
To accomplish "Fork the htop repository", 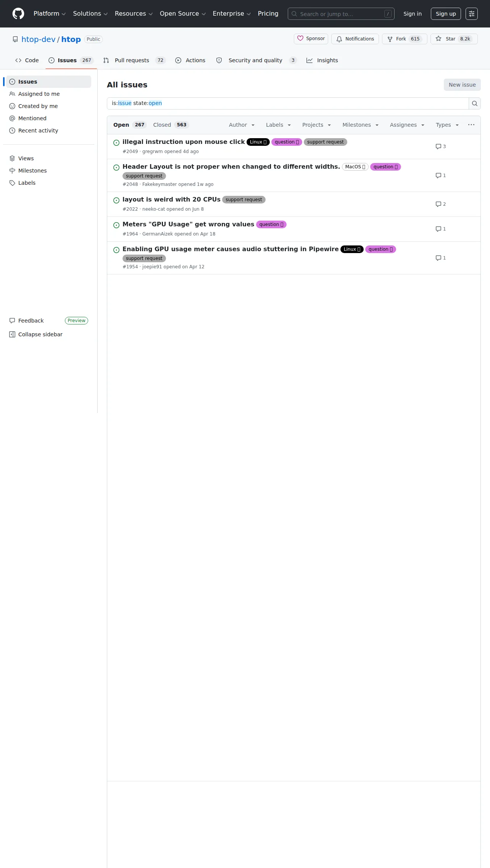I will point(405,39).
